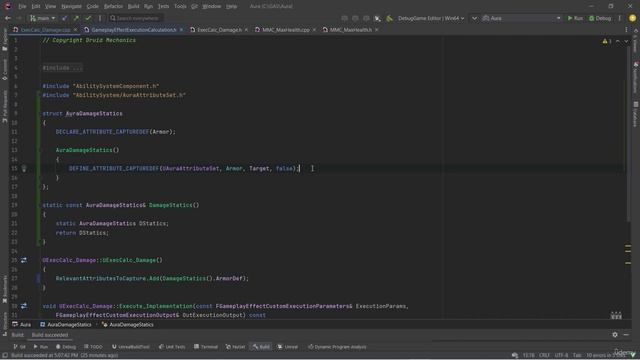Image resolution: width=640 pixels, height=360 pixels.
Task: Click the Git update project arrow
Action: (x=64, y=18)
